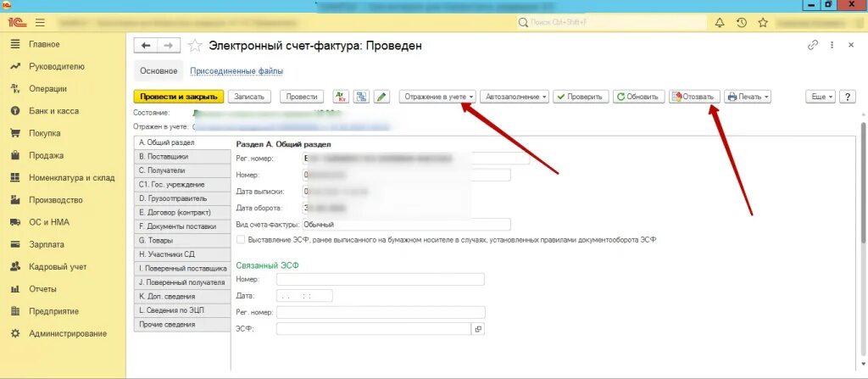Click the help question mark button
Image resolution: width=868 pixels, height=379 pixels.
pos(848,97)
